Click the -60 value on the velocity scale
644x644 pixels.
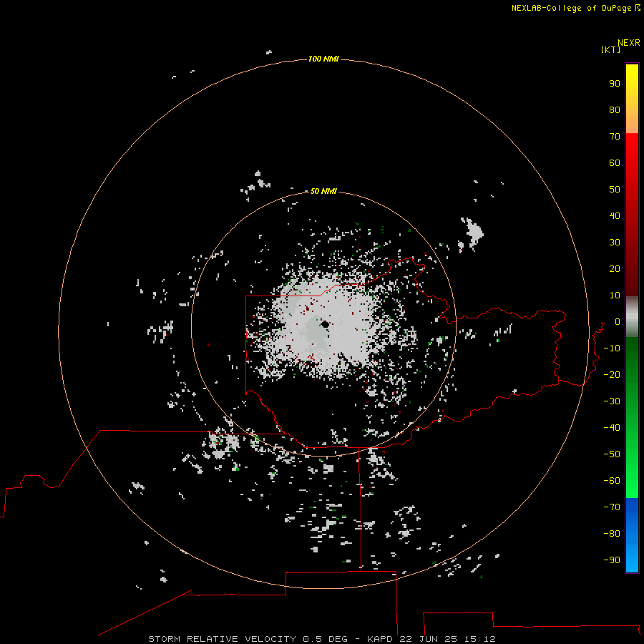pyautogui.click(x=612, y=481)
